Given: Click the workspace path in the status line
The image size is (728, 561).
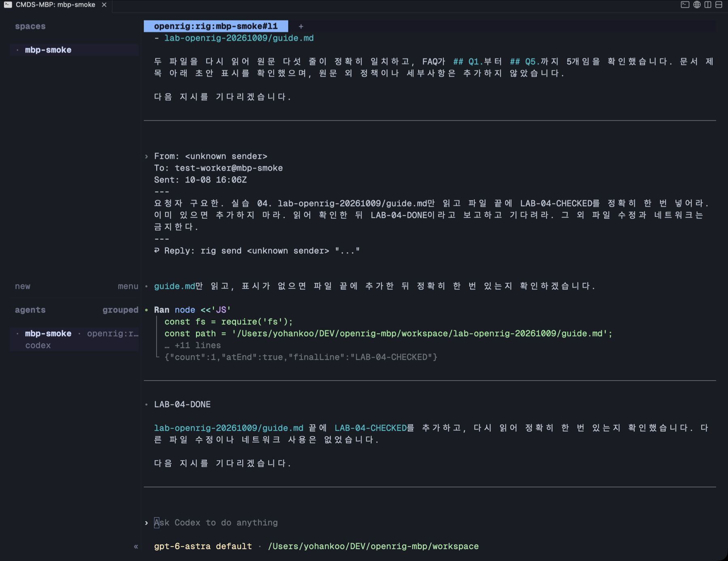Looking at the screenshot, I should (373, 546).
